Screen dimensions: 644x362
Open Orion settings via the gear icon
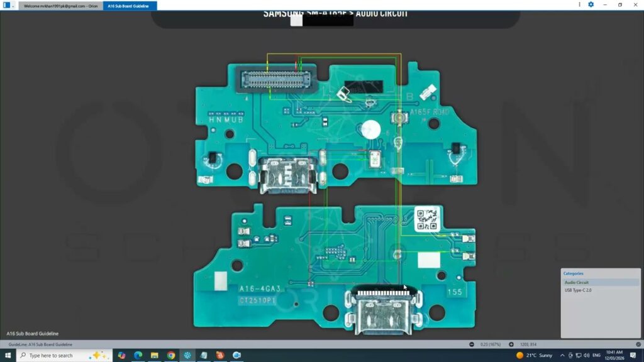(590, 4)
